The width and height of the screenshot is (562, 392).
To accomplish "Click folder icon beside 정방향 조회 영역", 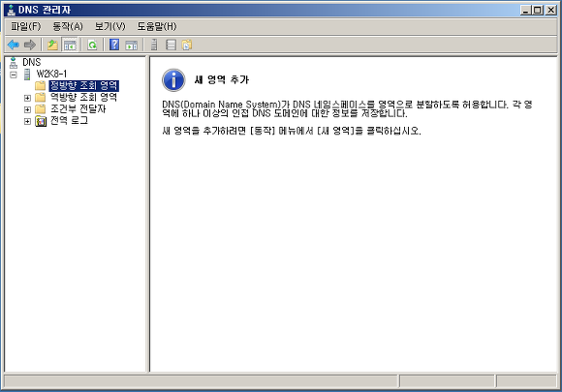I will [x=40, y=85].
